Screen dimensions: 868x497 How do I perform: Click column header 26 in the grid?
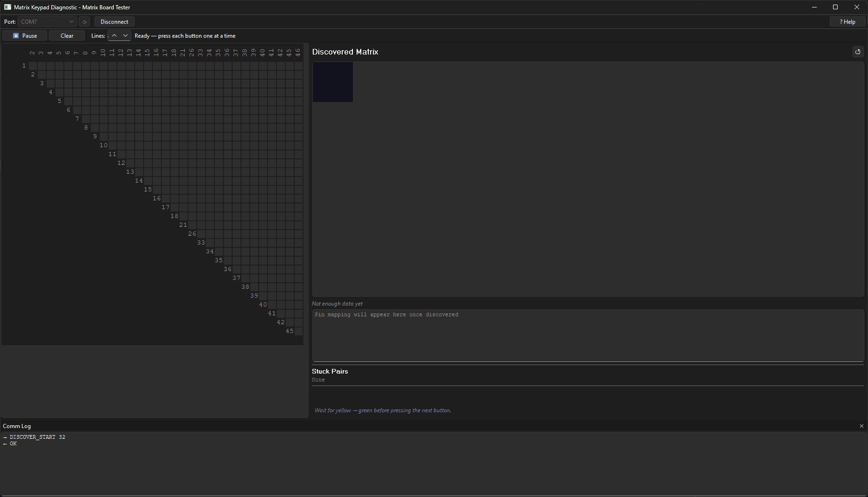192,53
